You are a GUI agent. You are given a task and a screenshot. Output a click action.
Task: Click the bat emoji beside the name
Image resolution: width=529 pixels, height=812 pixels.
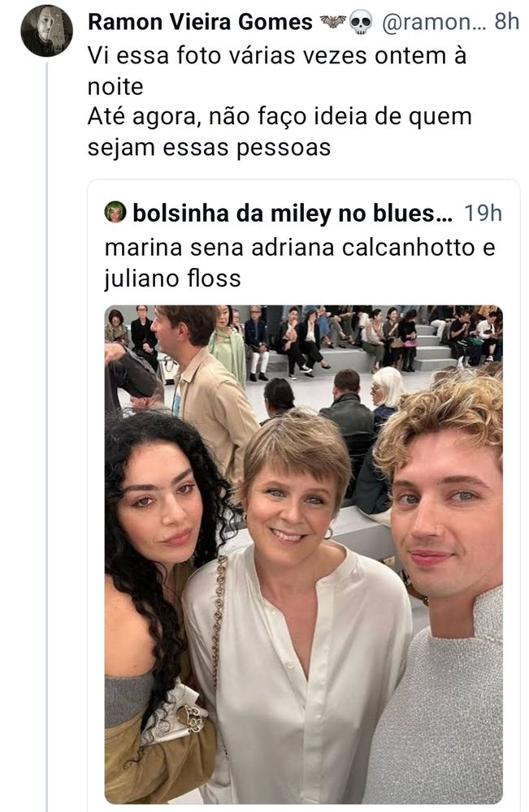pos(332,22)
